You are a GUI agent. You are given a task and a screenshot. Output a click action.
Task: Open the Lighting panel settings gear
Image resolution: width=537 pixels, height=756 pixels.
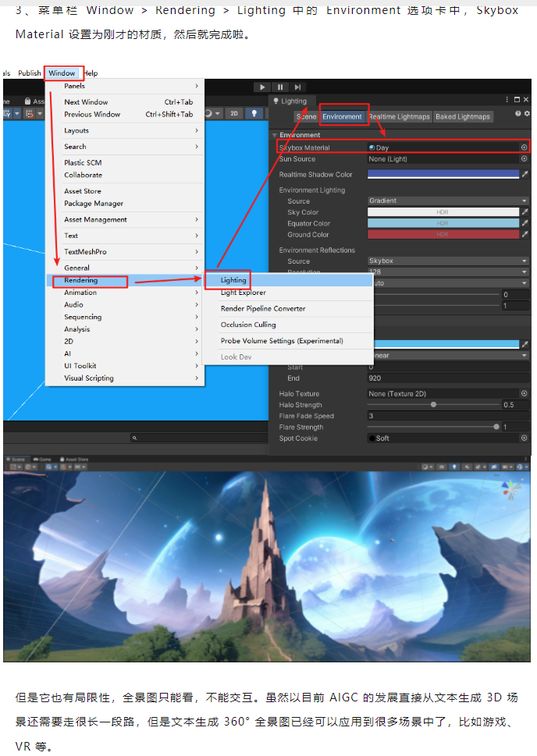click(x=526, y=114)
